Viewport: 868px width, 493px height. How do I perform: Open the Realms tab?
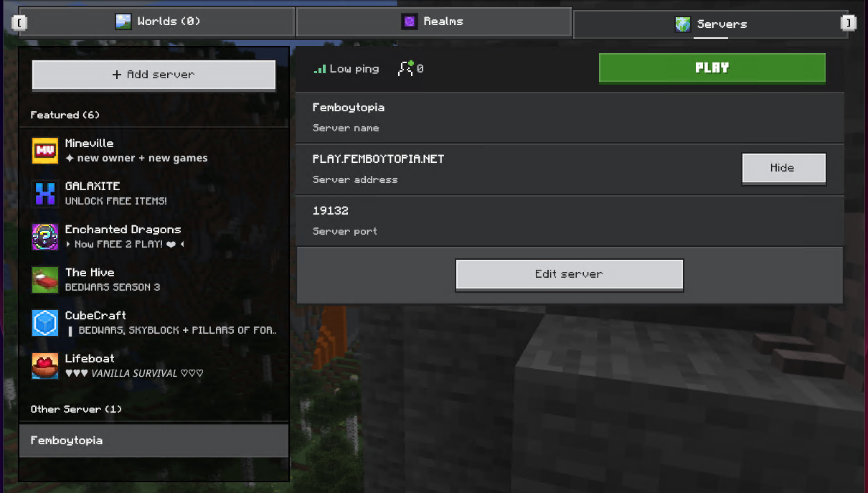tap(433, 22)
